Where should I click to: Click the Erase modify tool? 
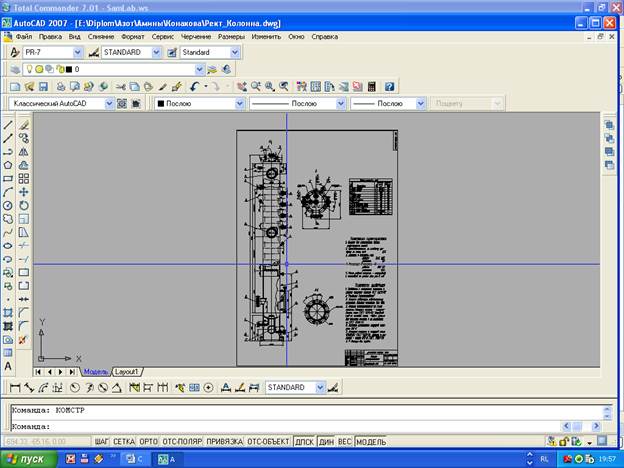pyautogui.click(x=23, y=125)
